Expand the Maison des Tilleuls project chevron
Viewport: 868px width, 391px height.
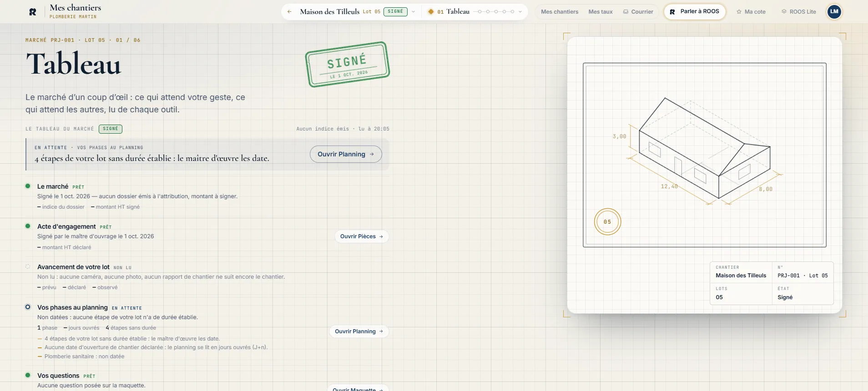pyautogui.click(x=413, y=12)
